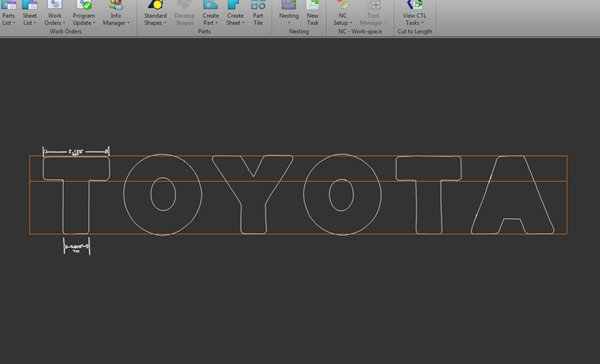
Task: Select the letter A outline
Action: coord(513,194)
